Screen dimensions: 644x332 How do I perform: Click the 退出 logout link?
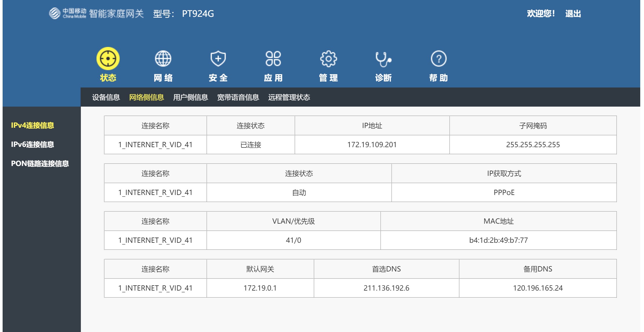point(573,14)
